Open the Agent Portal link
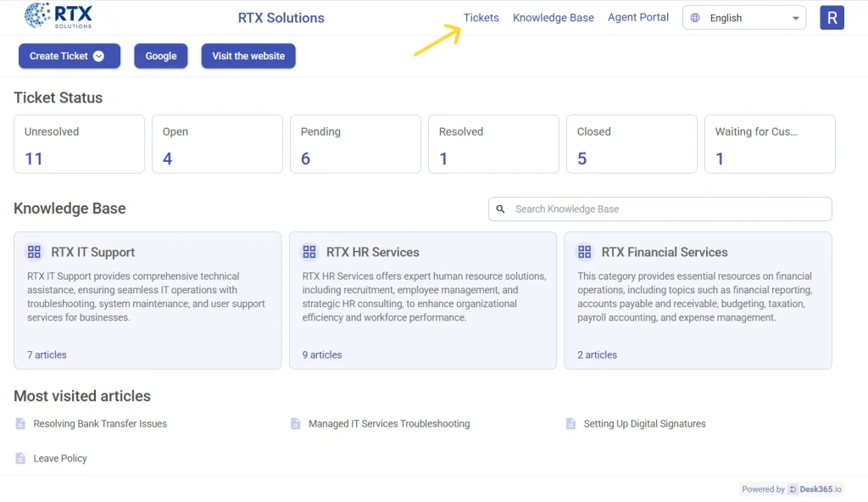 pyautogui.click(x=637, y=18)
